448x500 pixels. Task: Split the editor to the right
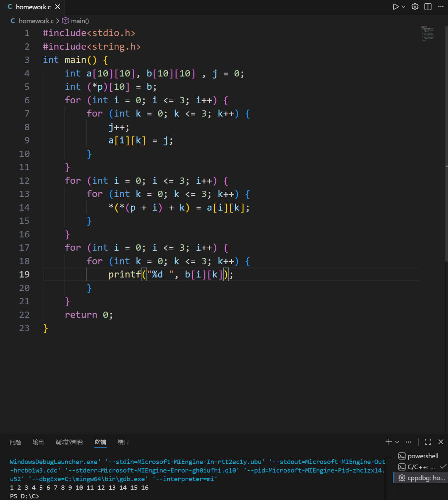point(428,7)
